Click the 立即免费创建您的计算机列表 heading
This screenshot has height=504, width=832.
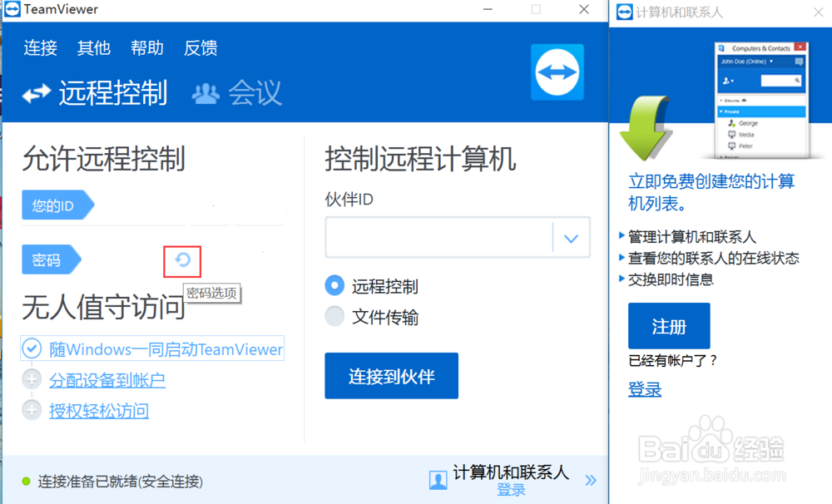[711, 192]
